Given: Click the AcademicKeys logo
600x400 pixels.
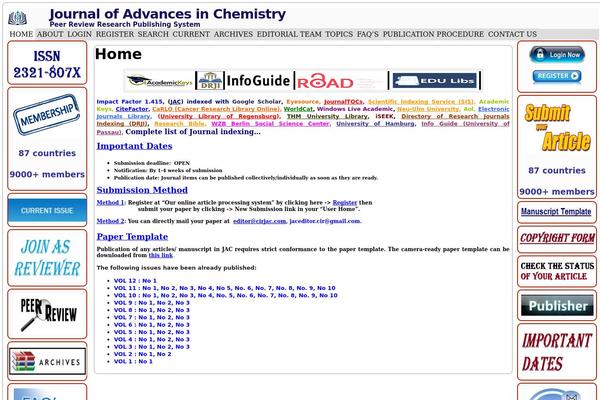Looking at the screenshot, I should pyautogui.click(x=160, y=81).
